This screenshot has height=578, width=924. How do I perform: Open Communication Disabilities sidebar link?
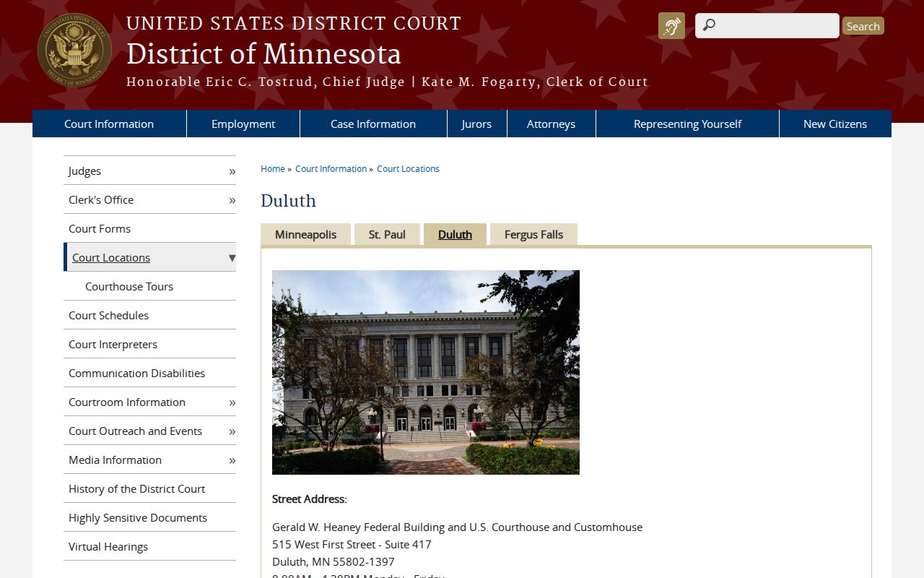(x=136, y=374)
